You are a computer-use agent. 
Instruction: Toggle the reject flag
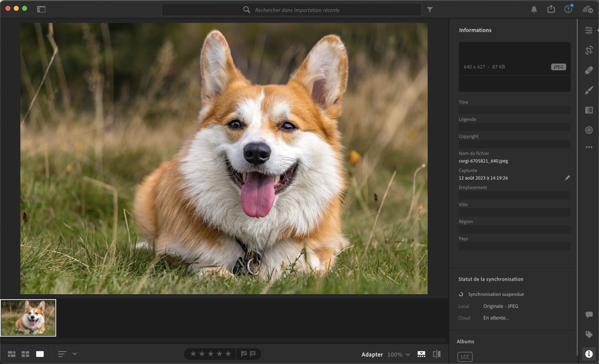point(253,354)
